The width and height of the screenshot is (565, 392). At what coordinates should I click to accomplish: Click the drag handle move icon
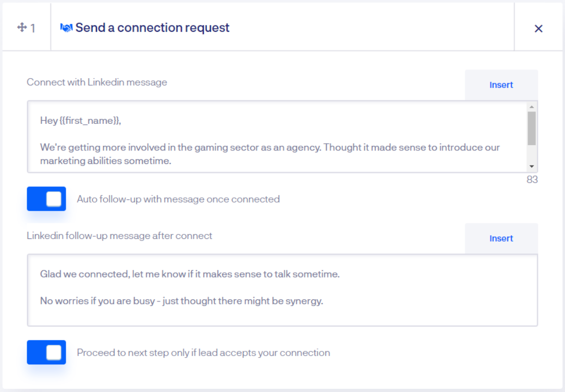point(22,28)
